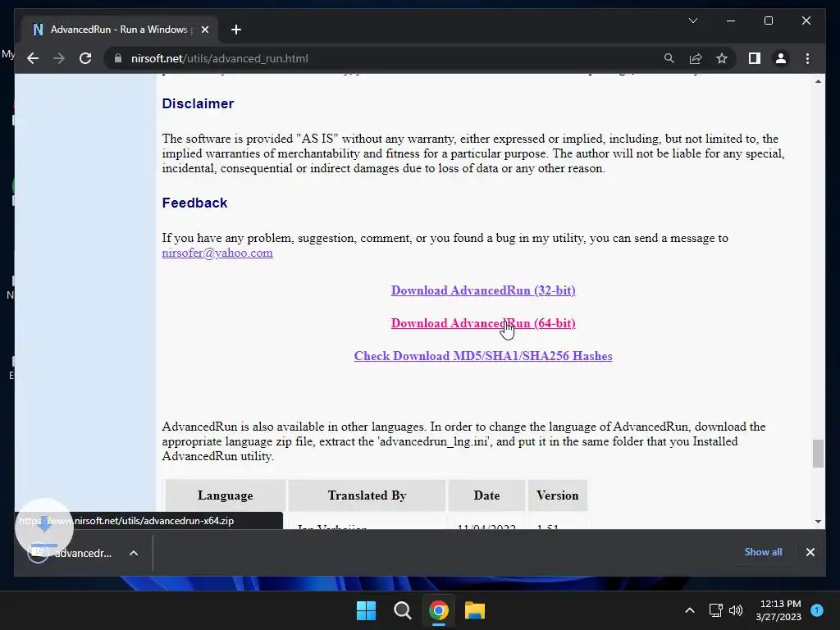This screenshot has width=840, height=630.
Task: View site info via lock icon
Action: (118, 58)
